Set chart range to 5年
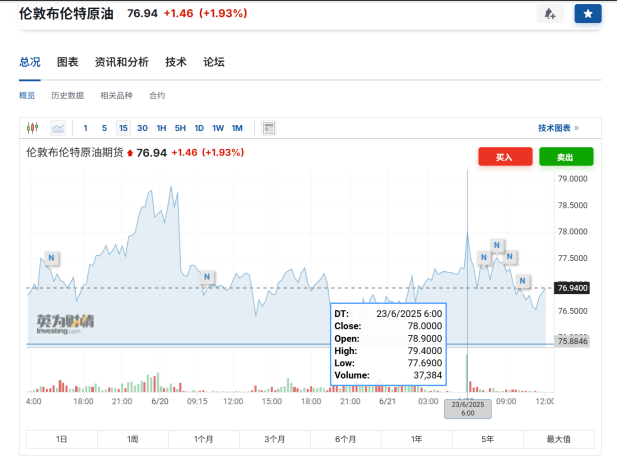This screenshot has width=617, height=457. tap(488, 439)
